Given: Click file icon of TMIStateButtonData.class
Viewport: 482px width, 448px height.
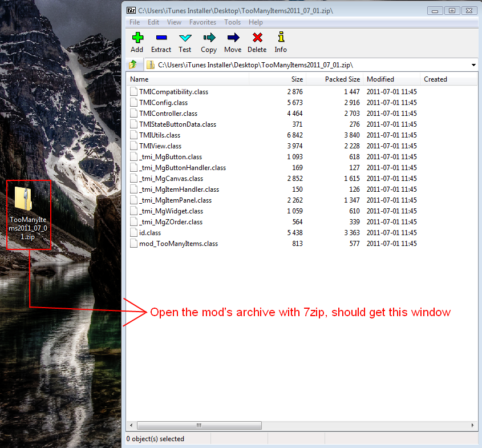Looking at the screenshot, I should [x=133, y=124].
